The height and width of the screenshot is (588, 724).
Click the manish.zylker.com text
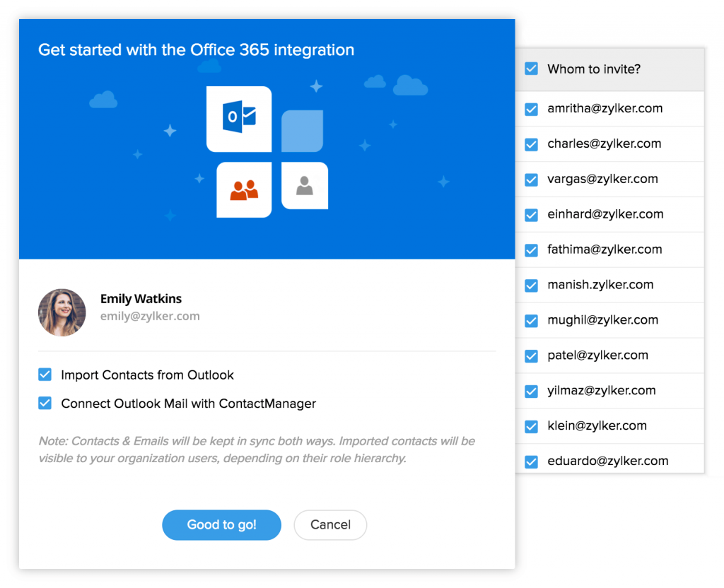point(600,285)
